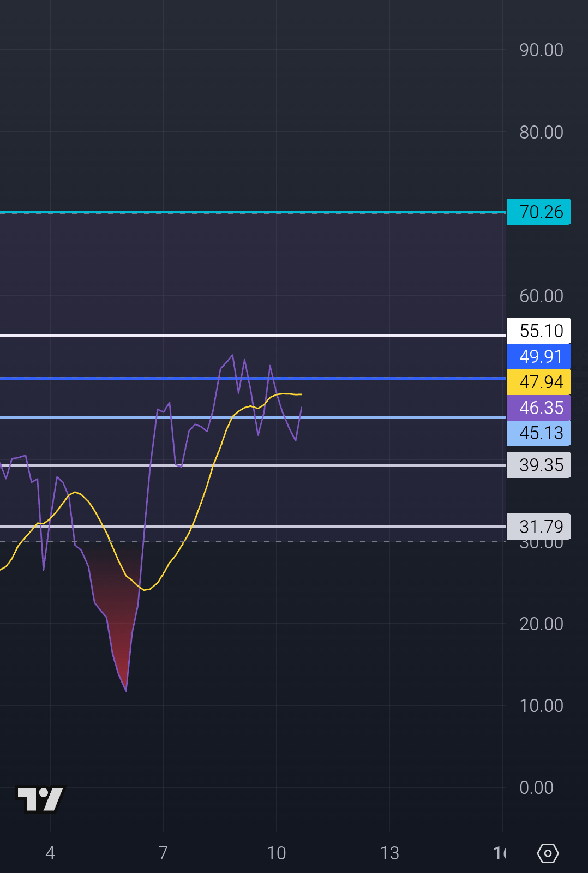Select the white 55.10 price label
Image resolution: width=588 pixels, height=873 pixels.
(x=539, y=331)
